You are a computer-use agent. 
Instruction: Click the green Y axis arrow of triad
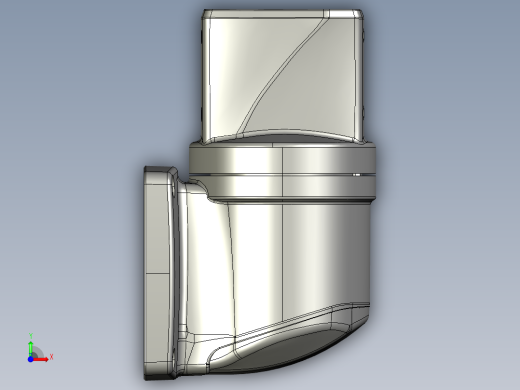click(x=31, y=348)
